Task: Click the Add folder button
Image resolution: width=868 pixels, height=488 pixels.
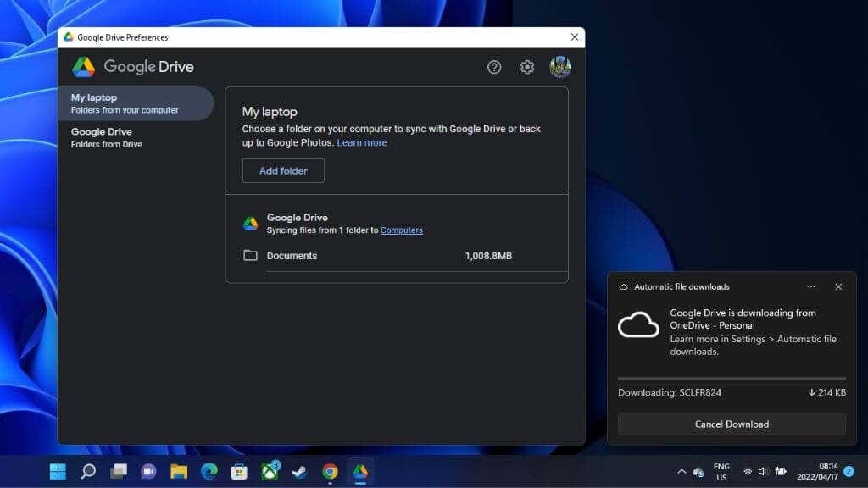Action: pyautogui.click(x=283, y=171)
